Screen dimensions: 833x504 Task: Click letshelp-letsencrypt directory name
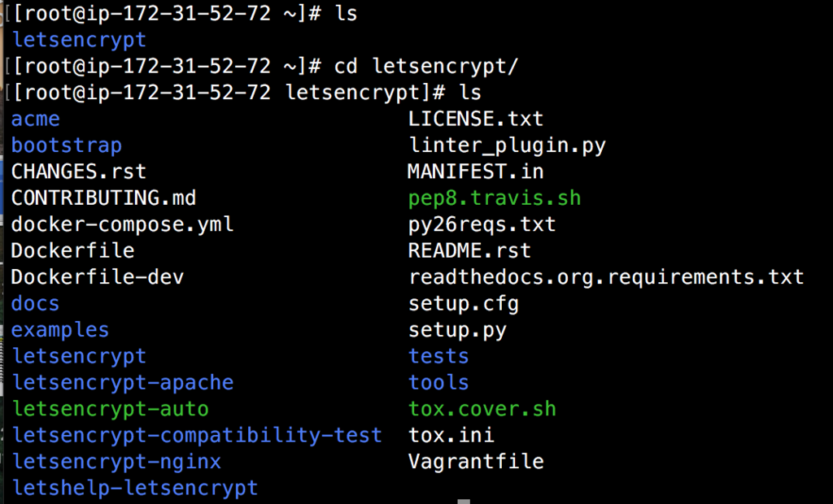coord(135,488)
